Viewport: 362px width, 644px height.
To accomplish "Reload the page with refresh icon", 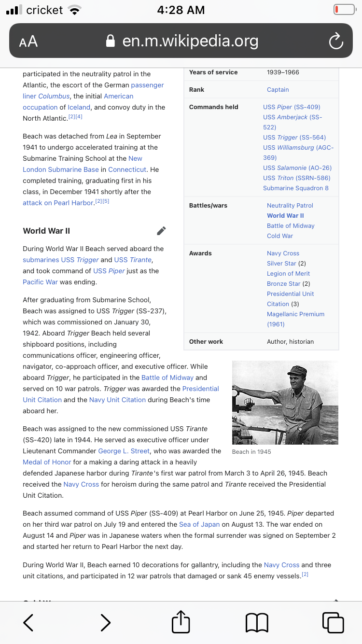I will pos(336,42).
